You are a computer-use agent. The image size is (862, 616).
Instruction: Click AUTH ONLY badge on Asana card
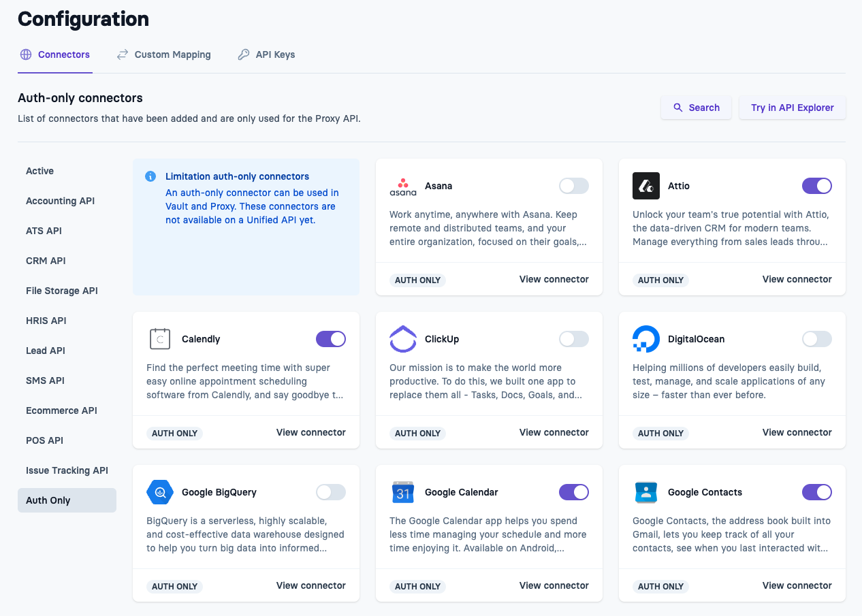[417, 280]
